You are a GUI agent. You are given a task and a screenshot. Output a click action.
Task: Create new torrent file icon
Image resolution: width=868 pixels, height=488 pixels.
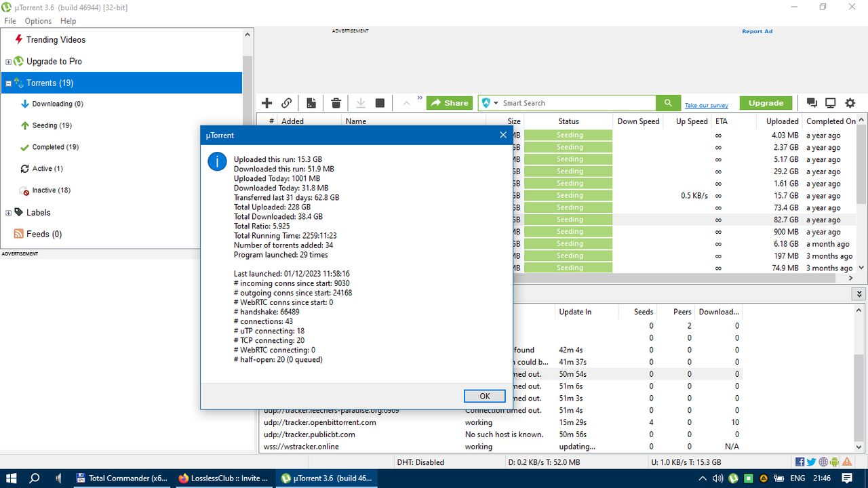311,103
